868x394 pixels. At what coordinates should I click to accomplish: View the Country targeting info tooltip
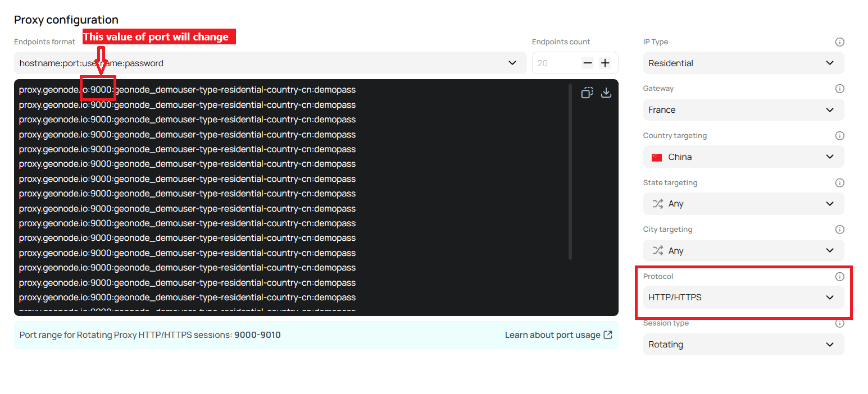coord(839,135)
